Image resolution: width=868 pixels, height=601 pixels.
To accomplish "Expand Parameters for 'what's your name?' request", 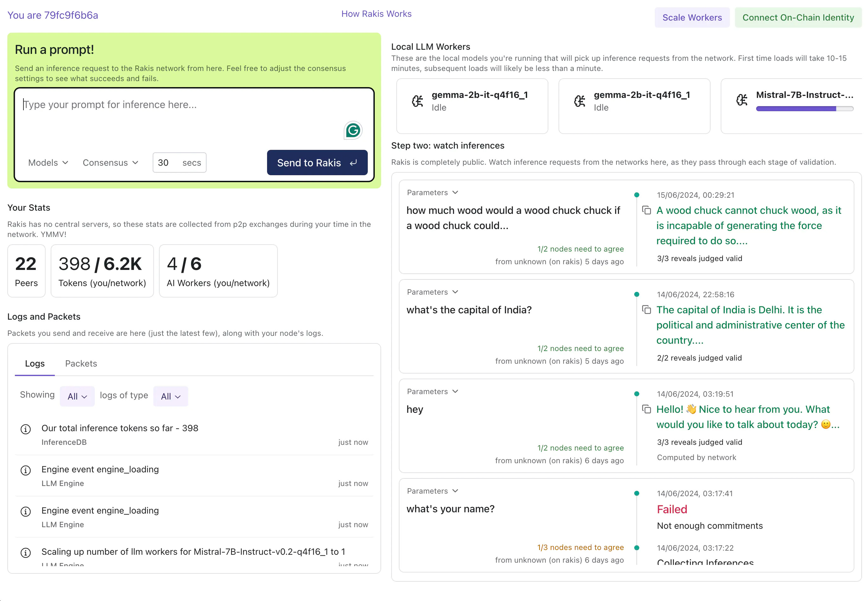I will click(x=432, y=491).
